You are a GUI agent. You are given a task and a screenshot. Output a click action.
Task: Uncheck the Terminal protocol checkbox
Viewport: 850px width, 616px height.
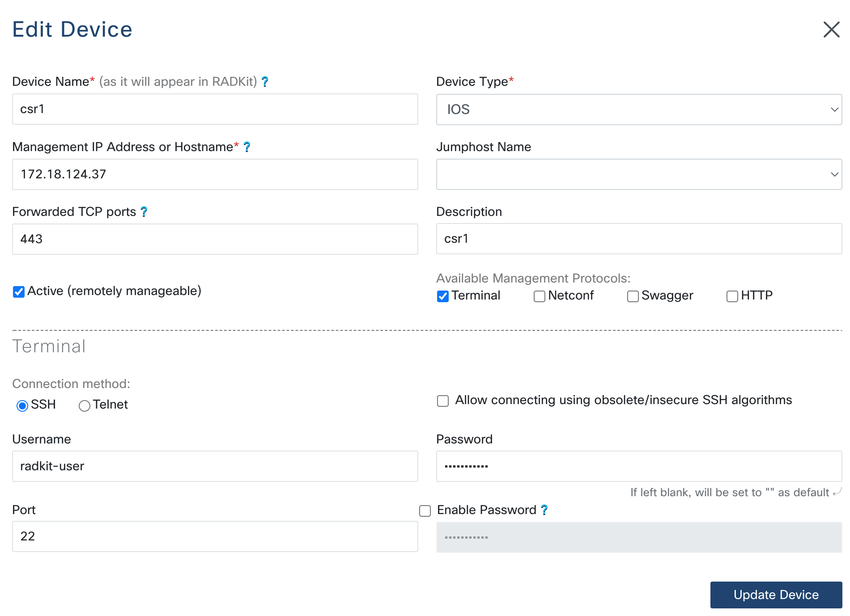click(443, 296)
